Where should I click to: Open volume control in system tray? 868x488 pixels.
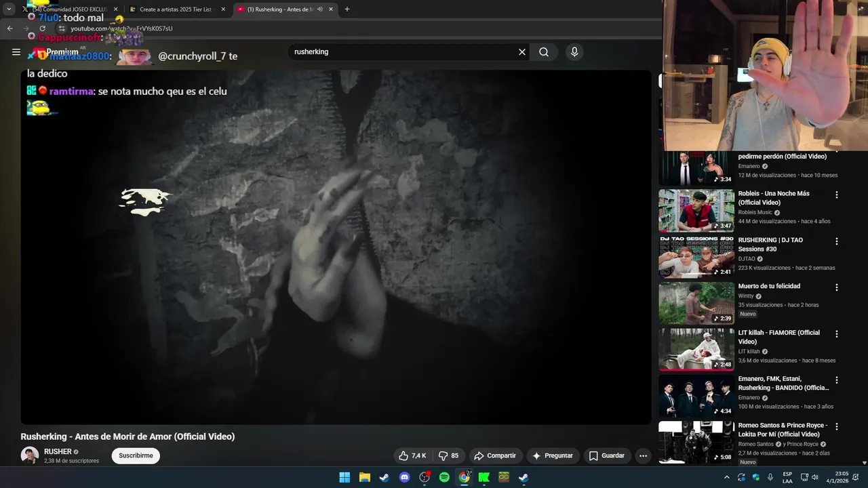coord(815,477)
